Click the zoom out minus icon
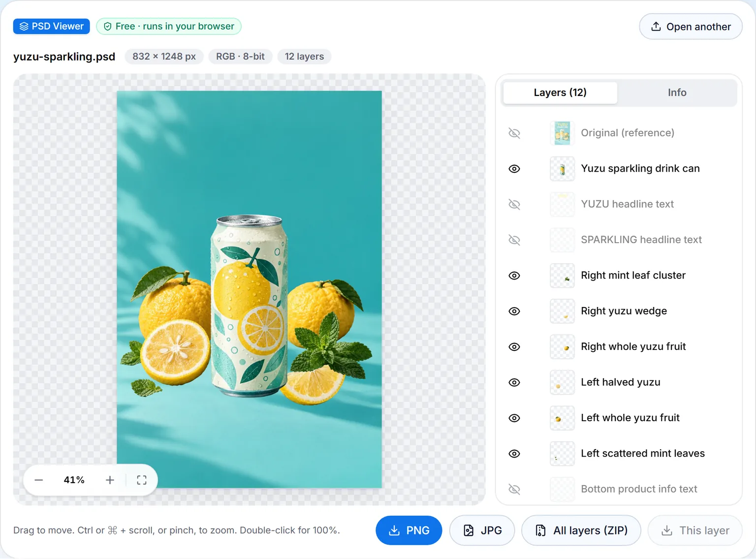The height and width of the screenshot is (559, 756). (39, 480)
